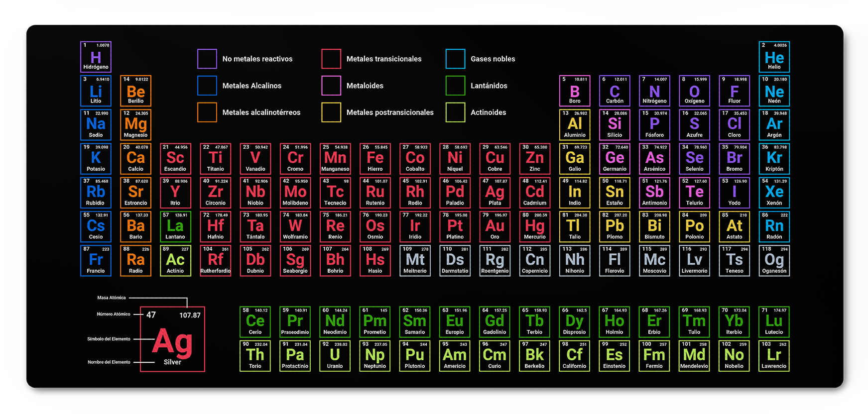Select the Sodio (Na) element tile
This screenshot has height=419, width=868.
(x=96, y=125)
